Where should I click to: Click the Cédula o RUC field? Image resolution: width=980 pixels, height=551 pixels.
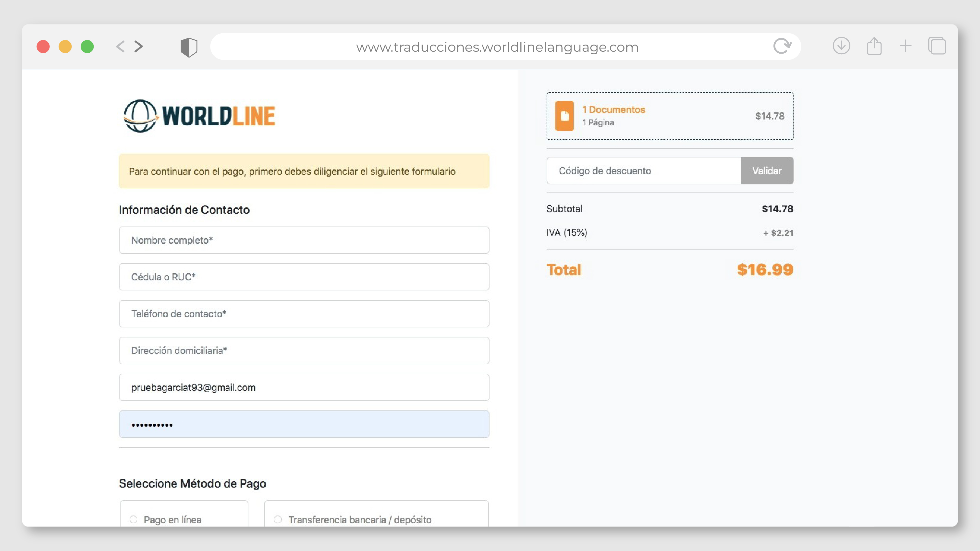[304, 277]
